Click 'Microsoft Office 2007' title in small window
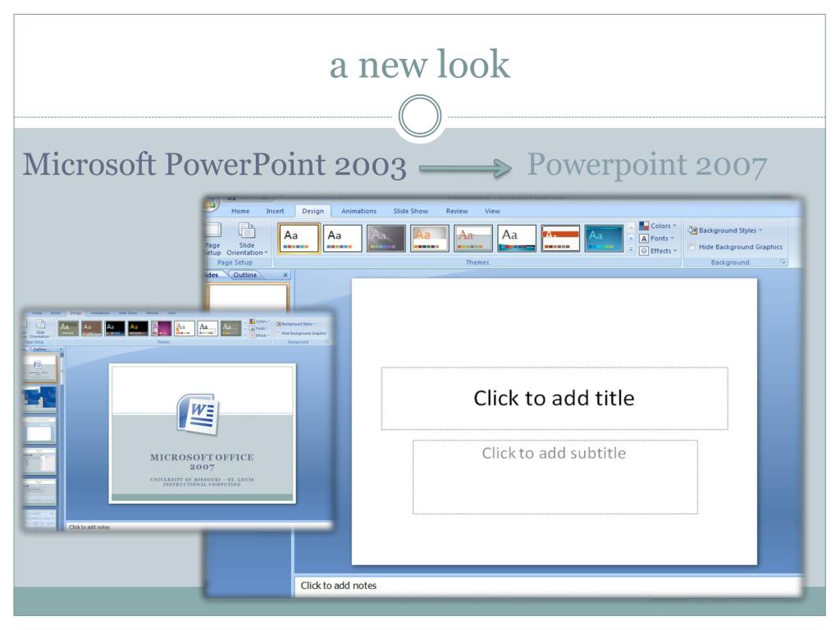 (x=202, y=461)
